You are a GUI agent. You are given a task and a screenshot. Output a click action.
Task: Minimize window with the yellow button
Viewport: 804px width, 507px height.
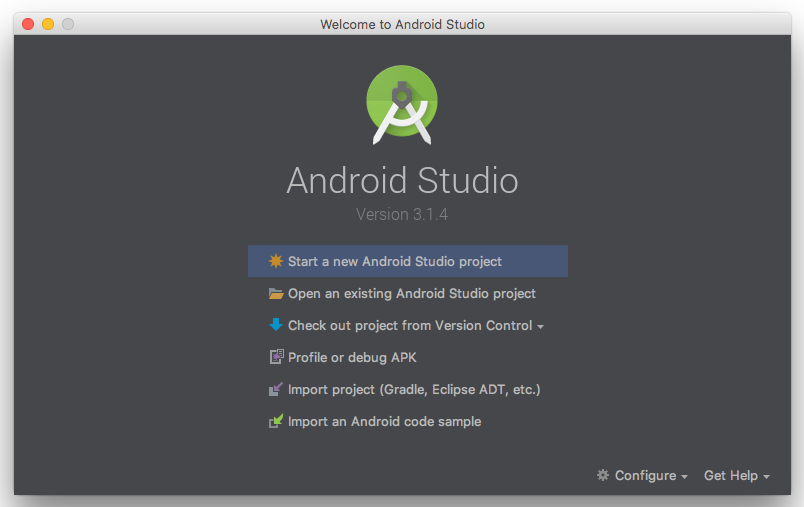pyautogui.click(x=48, y=24)
